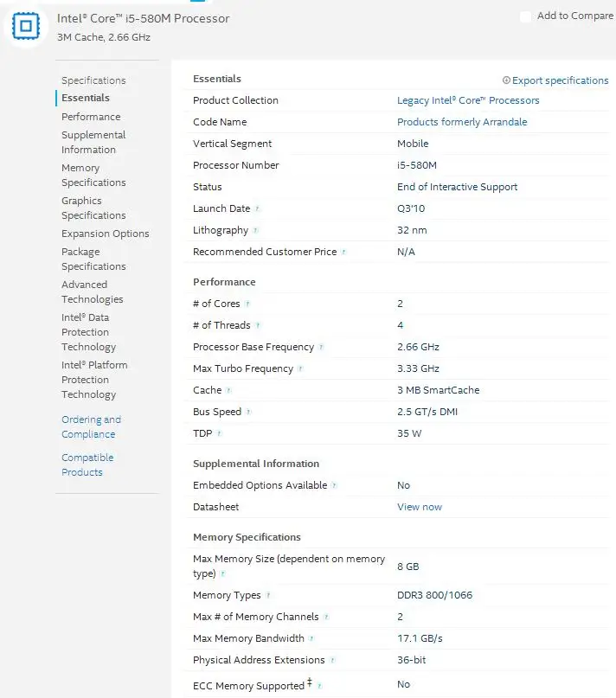The image size is (616, 698).
Task: Click Cache info icon
Action: 228,390
